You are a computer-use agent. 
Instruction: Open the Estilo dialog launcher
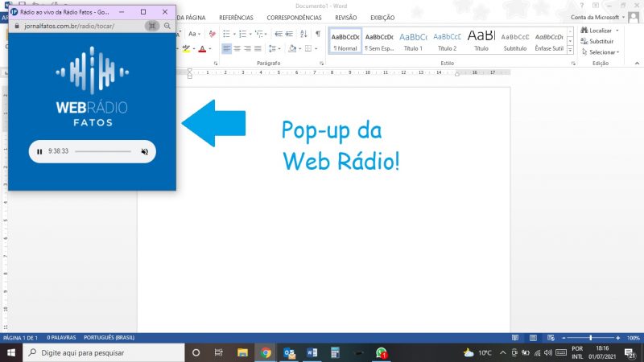(573, 64)
